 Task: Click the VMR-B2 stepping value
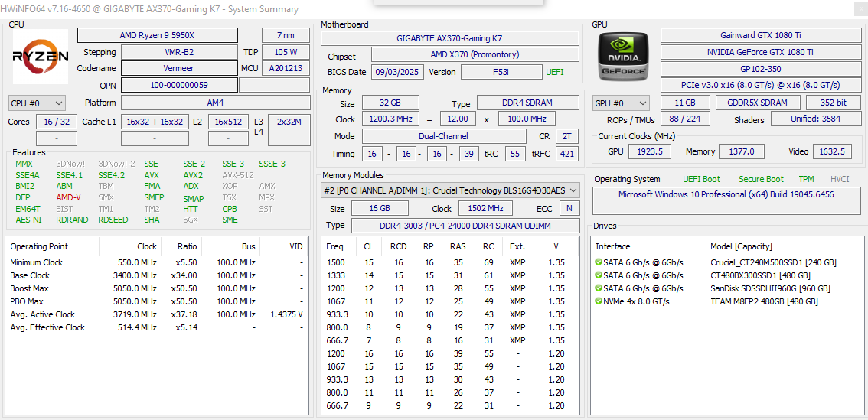tap(179, 52)
